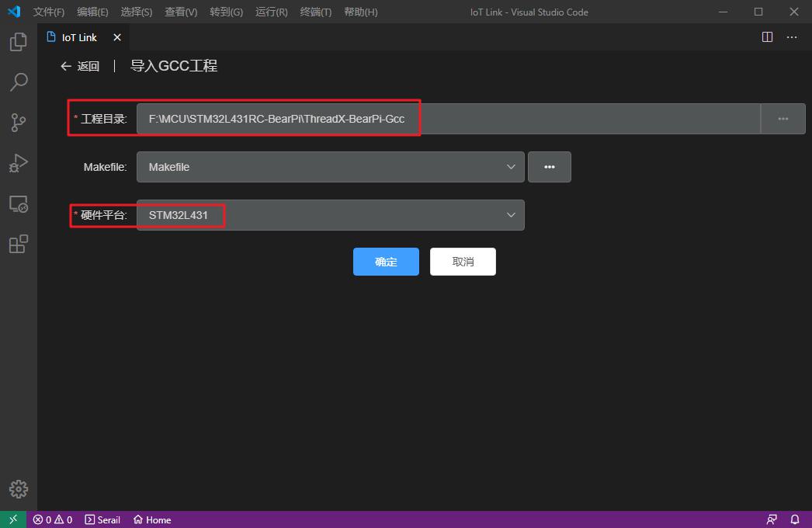The width and height of the screenshot is (812, 528).
Task: Split the editor to the right
Action: (x=767, y=37)
